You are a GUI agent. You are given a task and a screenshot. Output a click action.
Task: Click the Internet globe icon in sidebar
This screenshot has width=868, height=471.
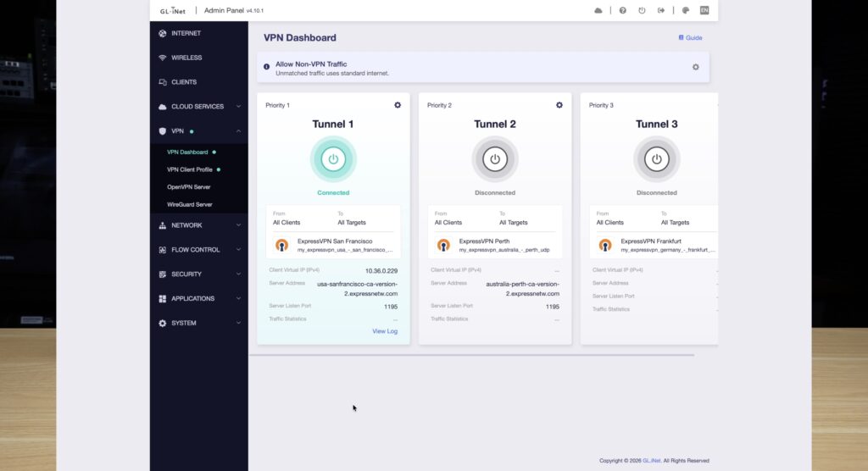coord(162,33)
